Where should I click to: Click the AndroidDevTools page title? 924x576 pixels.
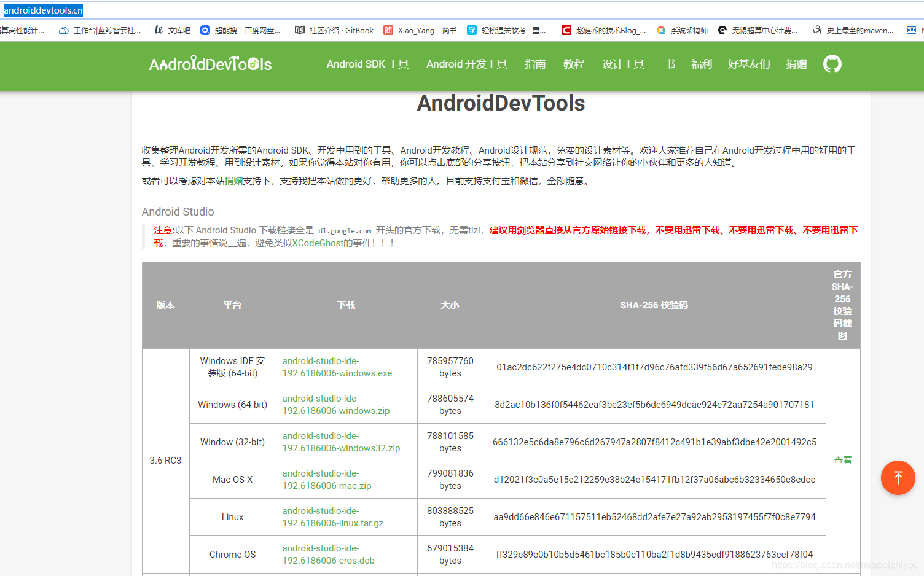click(501, 103)
